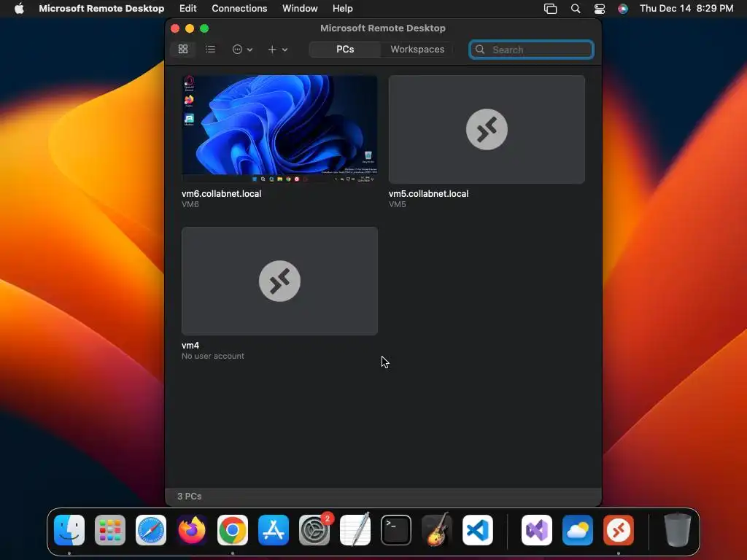747x560 pixels.
Task: Open the plus Add dropdown
Action: point(277,49)
